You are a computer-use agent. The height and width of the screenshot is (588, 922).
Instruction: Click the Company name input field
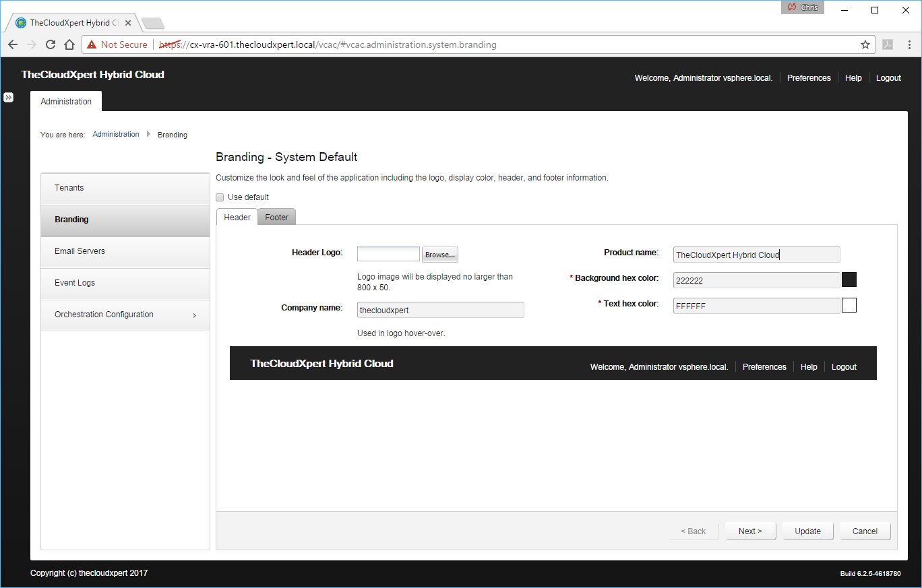(440, 310)
